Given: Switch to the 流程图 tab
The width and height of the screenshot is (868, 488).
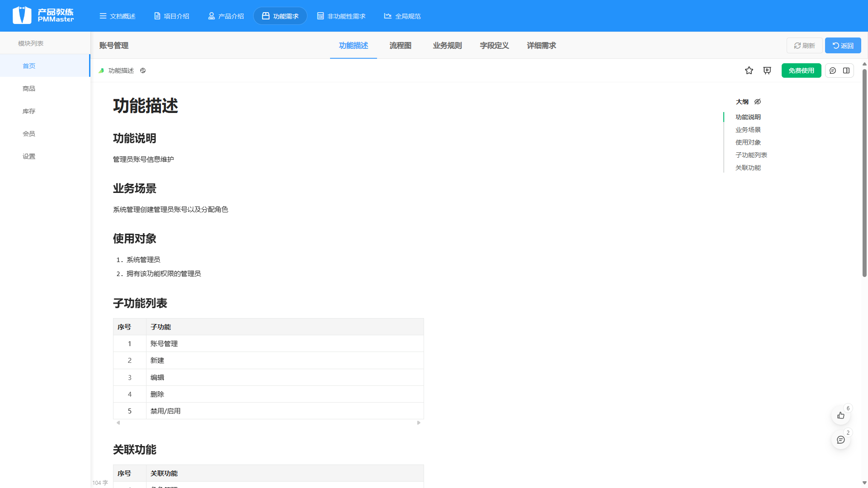Looking at the screenshot, I should [401, 46].
